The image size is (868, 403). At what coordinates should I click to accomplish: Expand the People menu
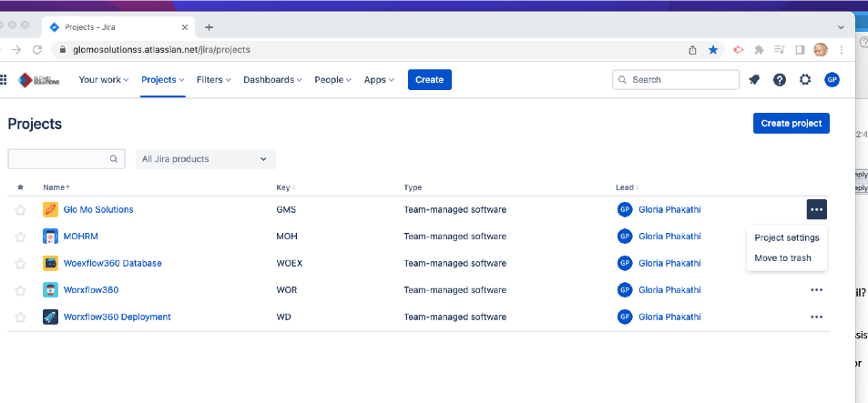[332, 80]
